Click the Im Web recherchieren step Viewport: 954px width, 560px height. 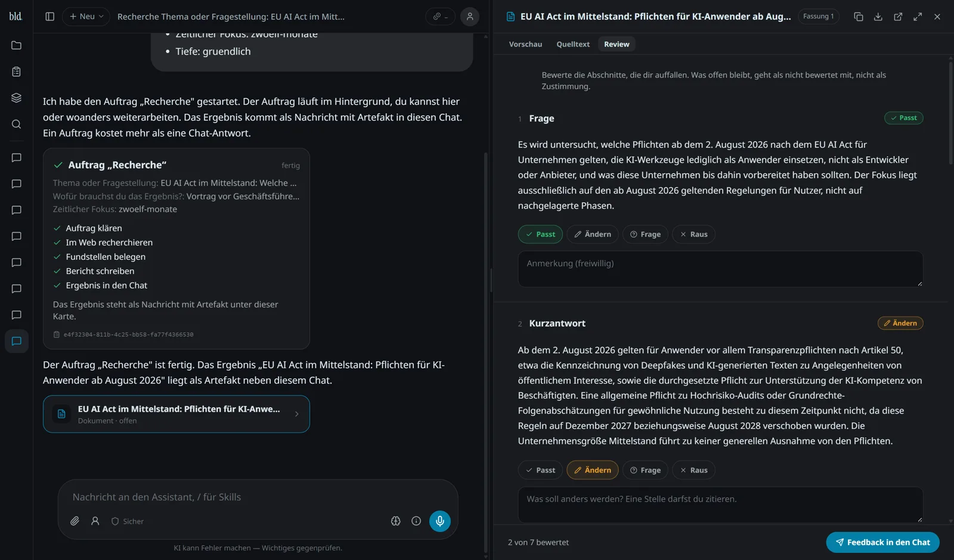tap(109, 242)
